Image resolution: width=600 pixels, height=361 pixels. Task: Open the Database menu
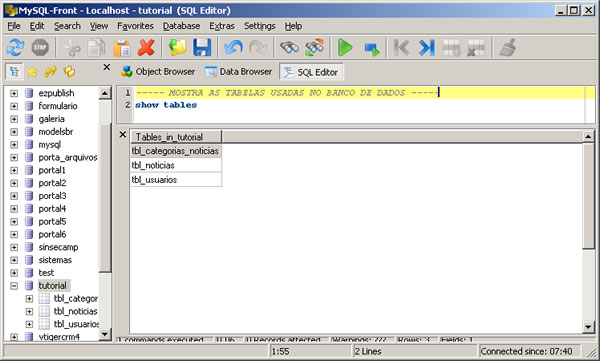pyautogui.click(x=181, y=26)
